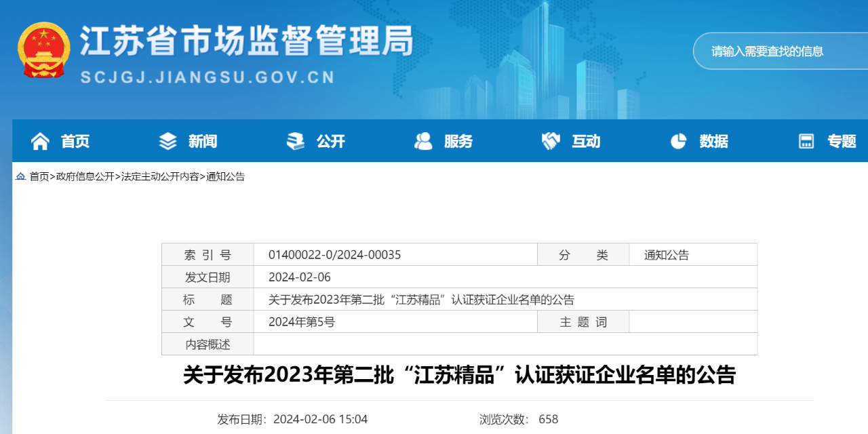Click the house icon beside 首页

(x=41, y=141)
